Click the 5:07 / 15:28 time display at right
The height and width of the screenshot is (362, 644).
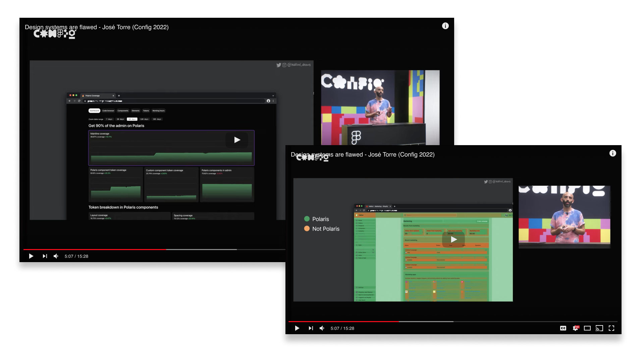point(342,328)
